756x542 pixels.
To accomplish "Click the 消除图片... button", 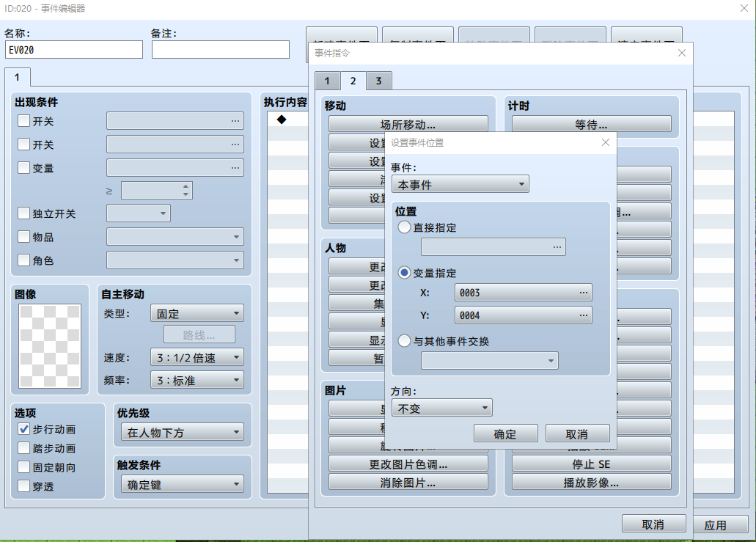I will 408,482.
